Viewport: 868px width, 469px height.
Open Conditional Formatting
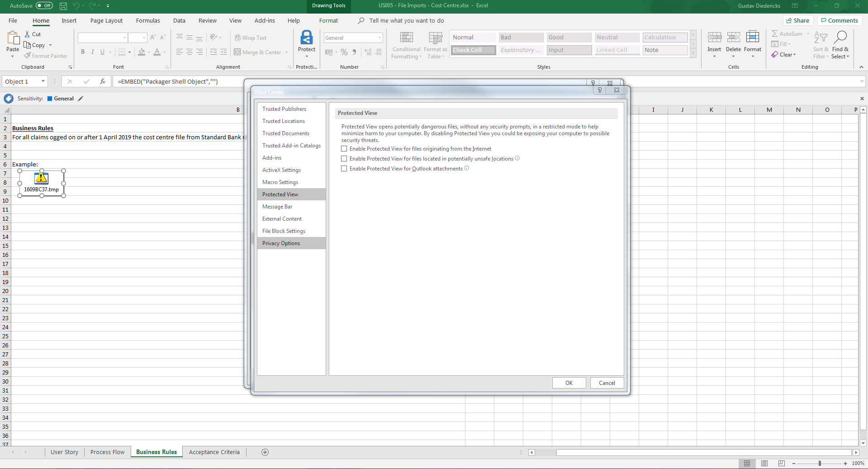tap(407, 45)
